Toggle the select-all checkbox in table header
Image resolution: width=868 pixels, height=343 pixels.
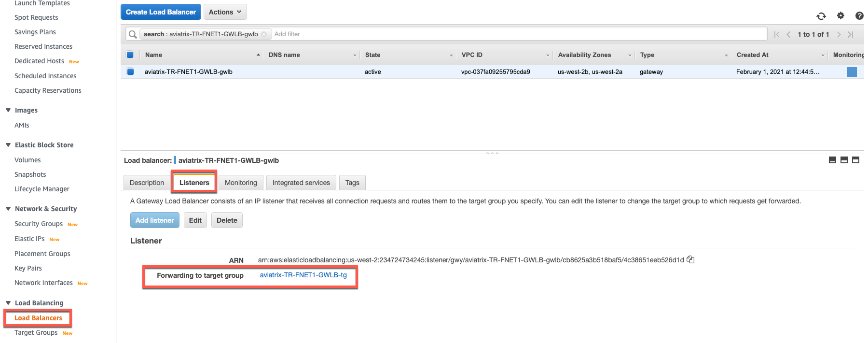130,55
